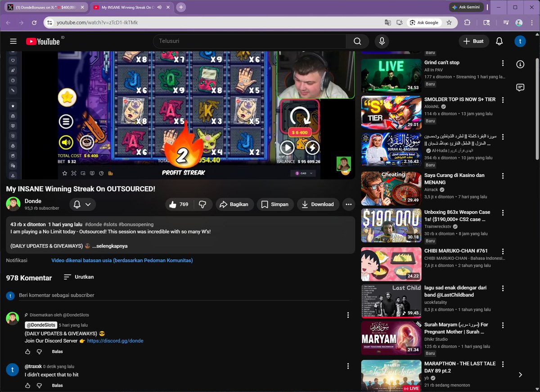
Task: Reload the page in Chrome
Action: [x=34, y=23]
